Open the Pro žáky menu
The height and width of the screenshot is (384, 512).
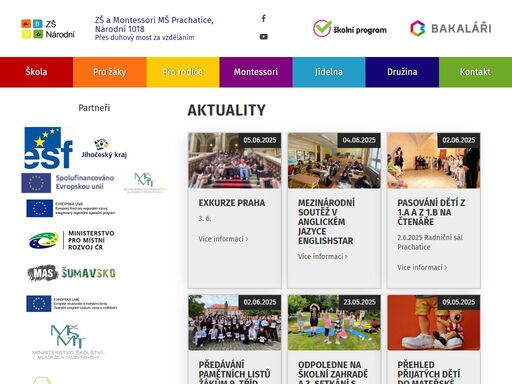click(x=110, y=72)
